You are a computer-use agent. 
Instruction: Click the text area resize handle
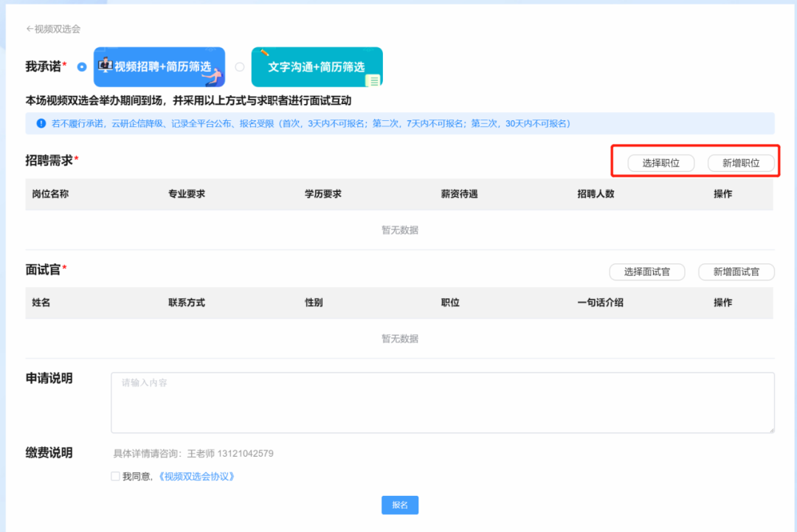coord(770,429)
